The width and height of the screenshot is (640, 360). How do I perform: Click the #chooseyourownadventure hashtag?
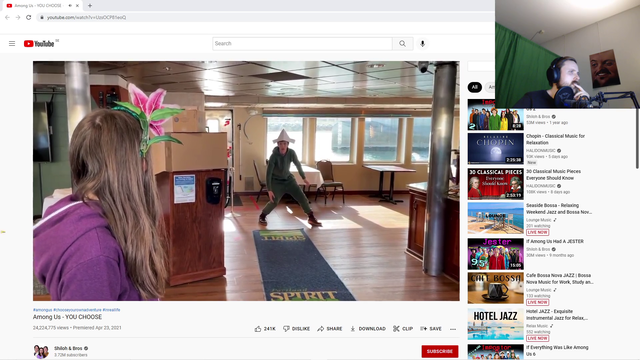pyautogui.click(x=77, y=310)
